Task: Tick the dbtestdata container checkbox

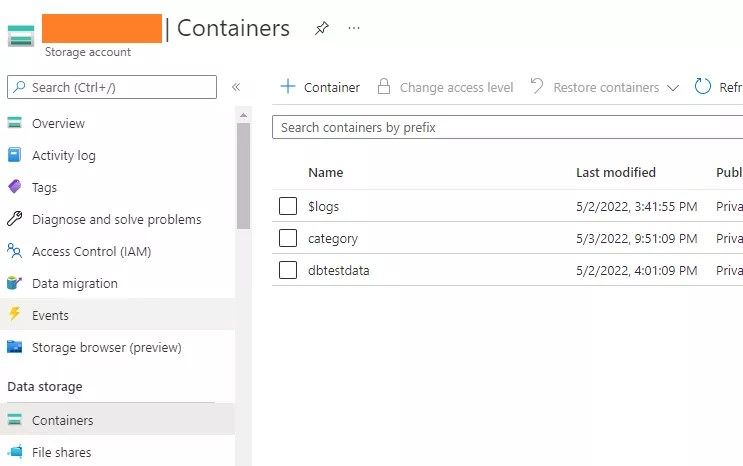Action: point(288,270)
